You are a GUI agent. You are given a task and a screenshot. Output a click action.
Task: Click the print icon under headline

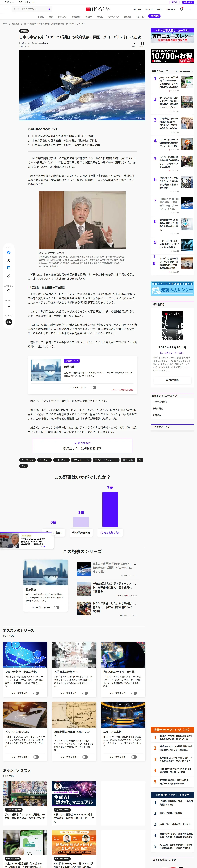tap(133, 43)
